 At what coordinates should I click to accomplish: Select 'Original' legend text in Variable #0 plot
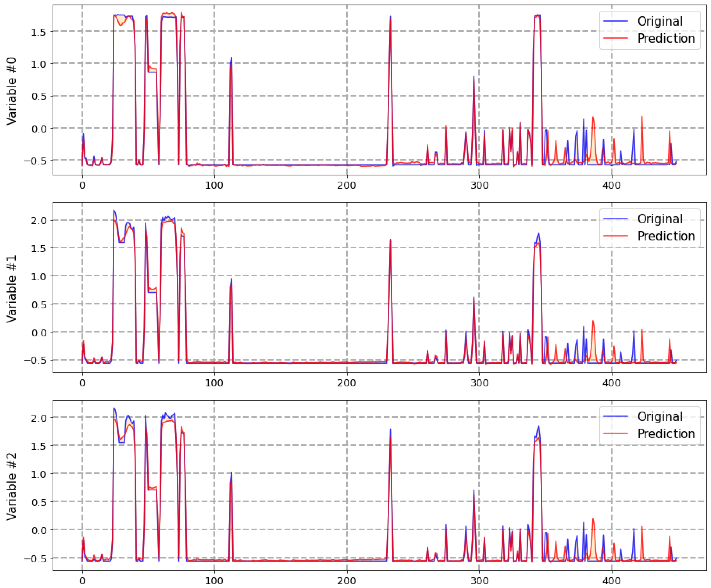point(660,21)
